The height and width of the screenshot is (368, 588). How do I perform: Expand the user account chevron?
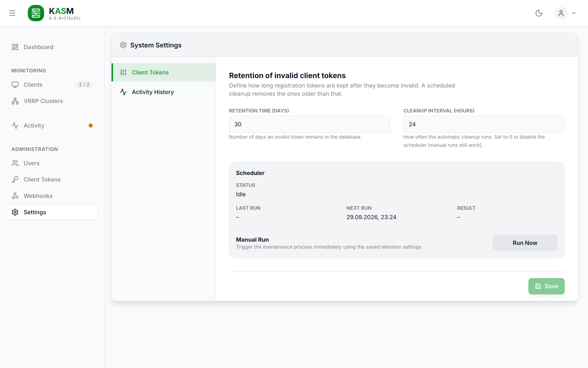(x=574, y=13)
